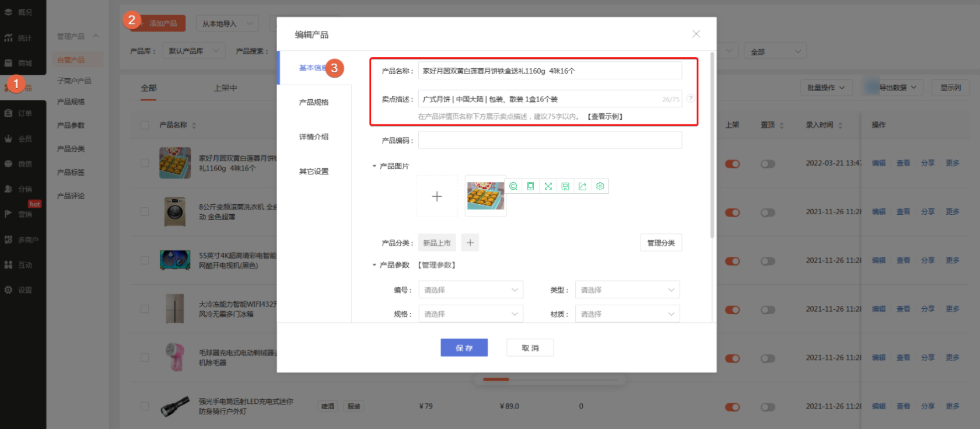
Task: Toggle 置顶 switch for the washing machine row
Action: (x=768, y=212)
